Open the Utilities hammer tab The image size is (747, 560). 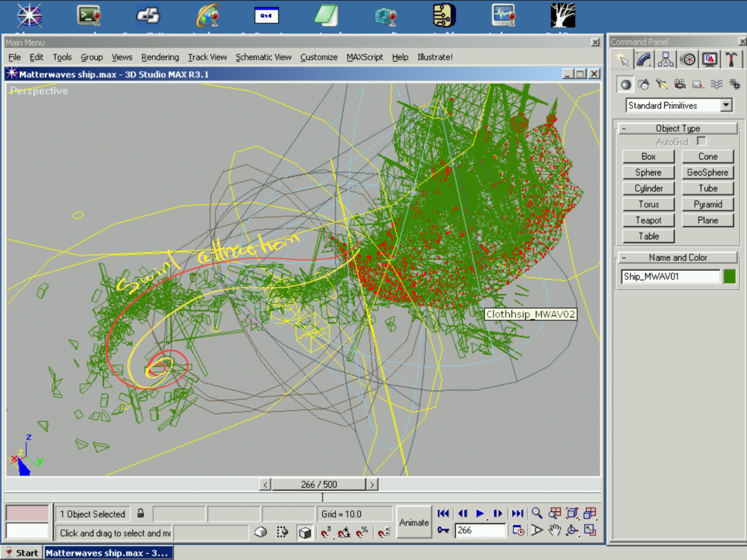tap(731, 59)
